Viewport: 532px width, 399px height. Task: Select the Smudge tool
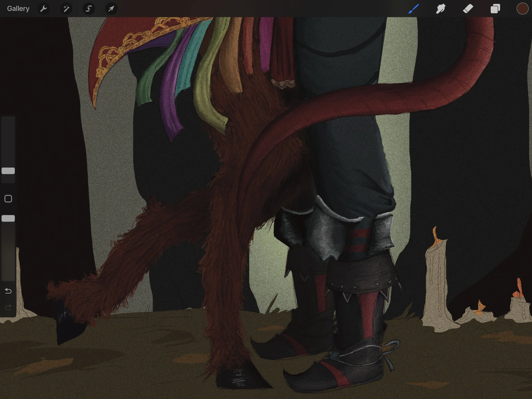point(441,9)
